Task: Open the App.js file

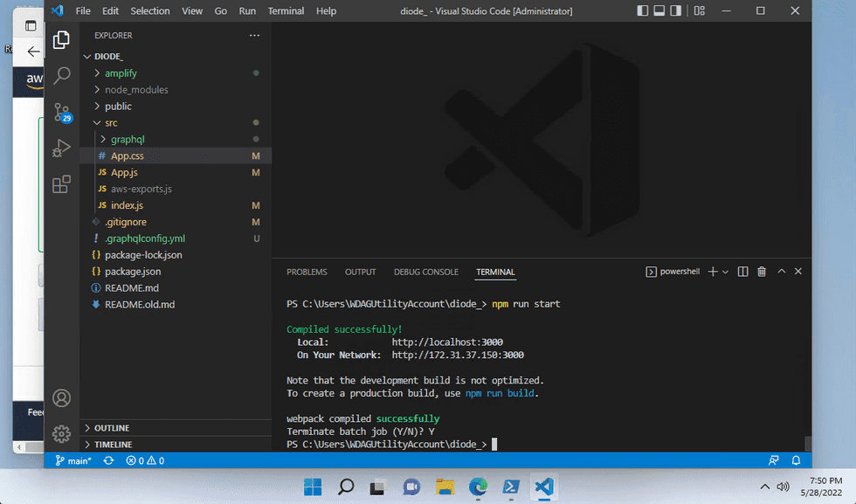Action: (x=176, y=173)
